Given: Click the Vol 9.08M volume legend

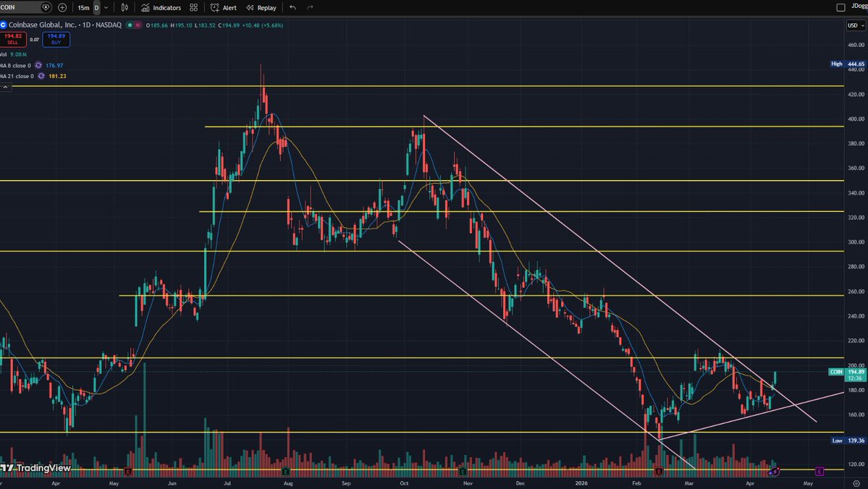Looking at the screenshot, I should pyautogui.click(x=14, y=54).
